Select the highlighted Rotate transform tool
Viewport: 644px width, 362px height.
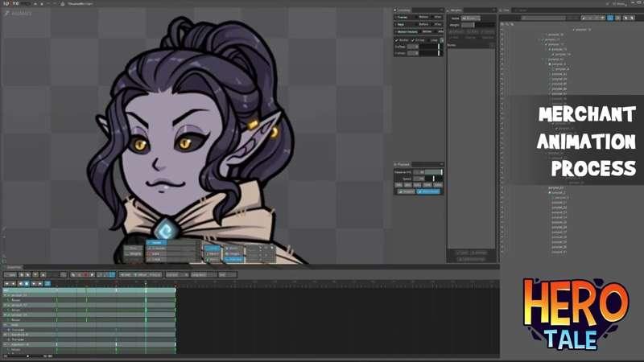(156, 243)
